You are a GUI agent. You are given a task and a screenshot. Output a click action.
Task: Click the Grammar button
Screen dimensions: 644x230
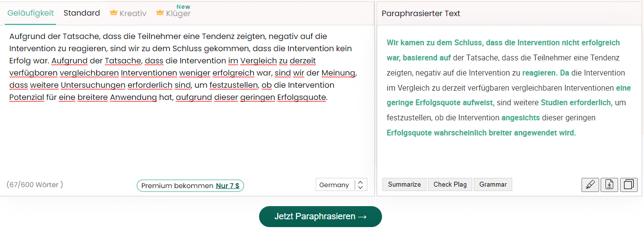[493, 184]
